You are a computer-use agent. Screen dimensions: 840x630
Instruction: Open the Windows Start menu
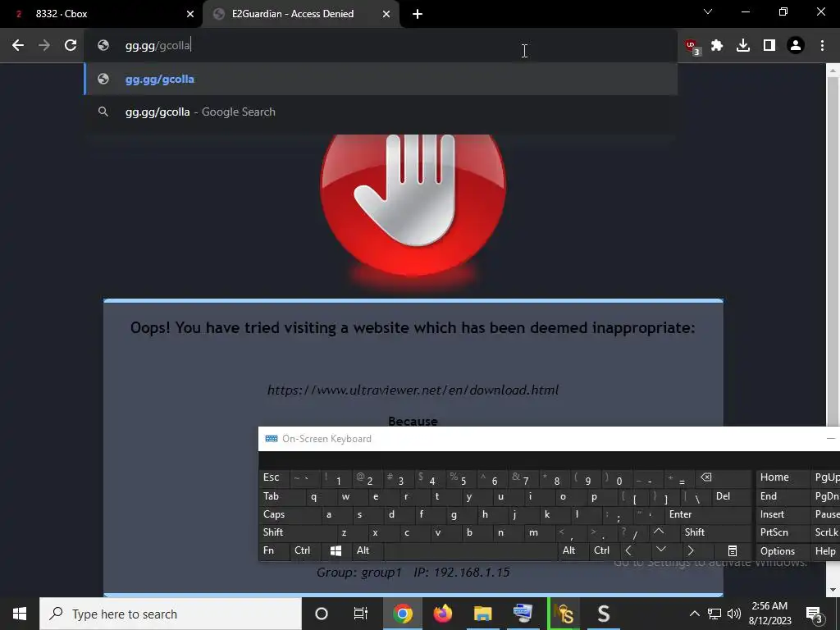[20, 614]
